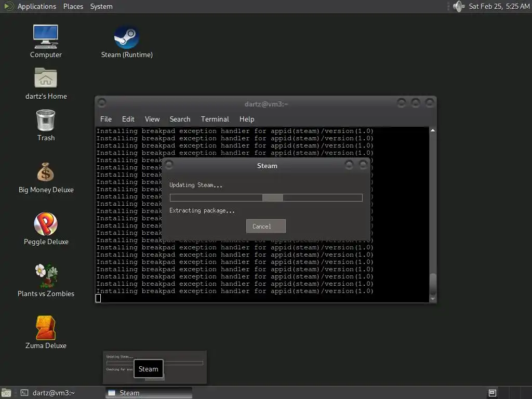Click the distro logo beside Applications
The height and width of the screenshot is (399, 532).
click(8, 6)
